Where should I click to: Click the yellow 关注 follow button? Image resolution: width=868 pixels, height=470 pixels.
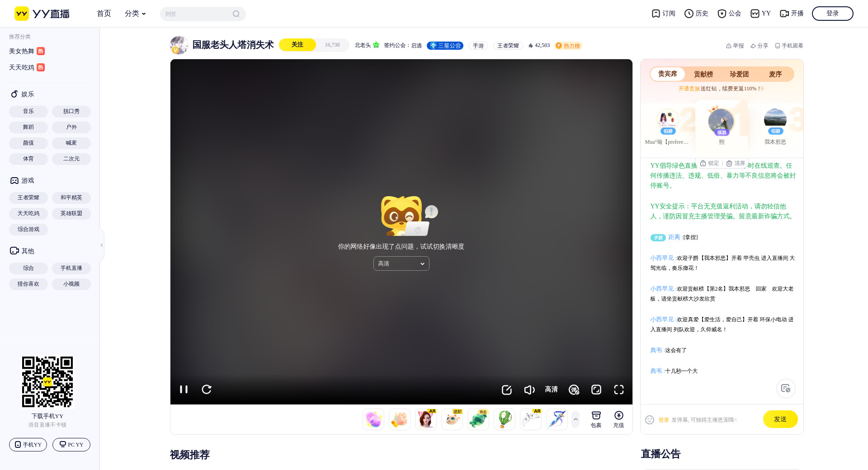(297, 45)
